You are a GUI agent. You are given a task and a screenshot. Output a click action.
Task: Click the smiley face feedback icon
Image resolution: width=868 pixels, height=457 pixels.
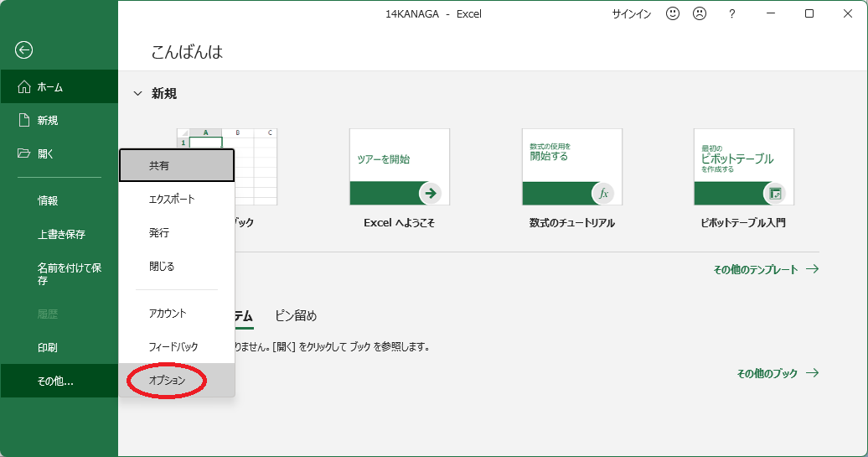[673, 14]
